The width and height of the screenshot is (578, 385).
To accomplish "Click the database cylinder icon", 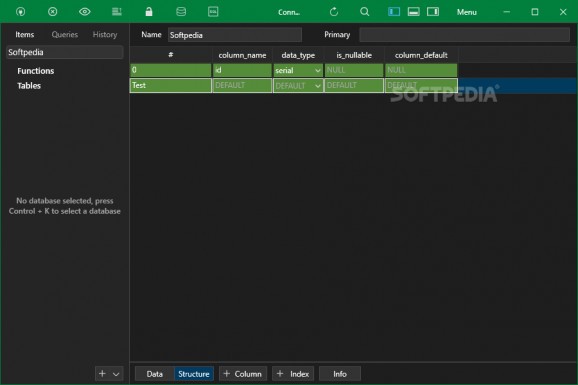I will (181, 12).
